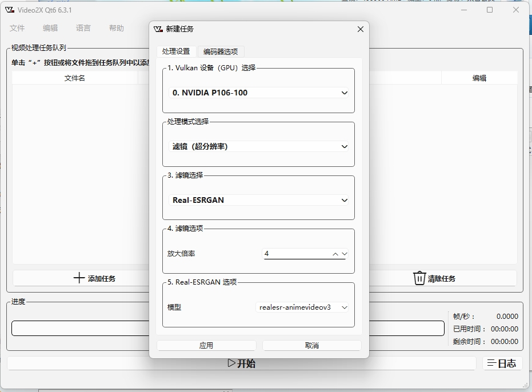This screenshot has height=392, width=532.
Task: Click the trash icon on 清除任务 button
Action: (x=419, y=278)
